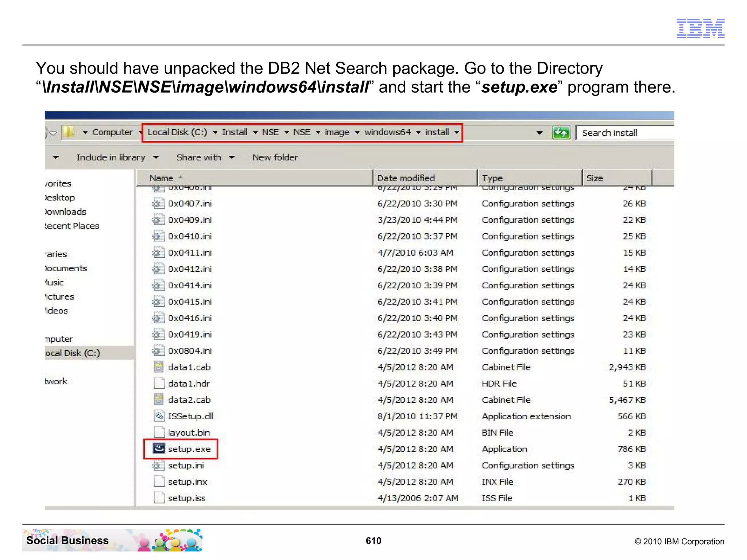Click the New folder button
Viewport: 747px width, 560px height.
pyautogui.click(x=275, y=157)
